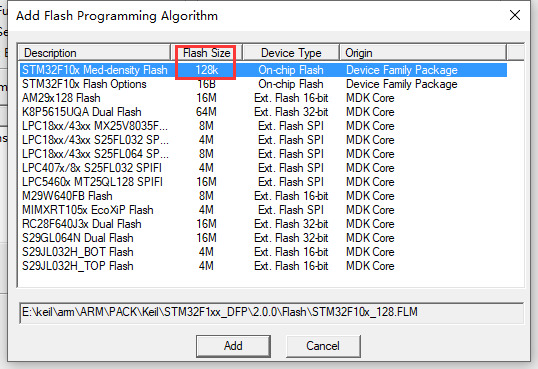538x369 pixels.
Task: Click the Cancel button
Action: [323, 346]
